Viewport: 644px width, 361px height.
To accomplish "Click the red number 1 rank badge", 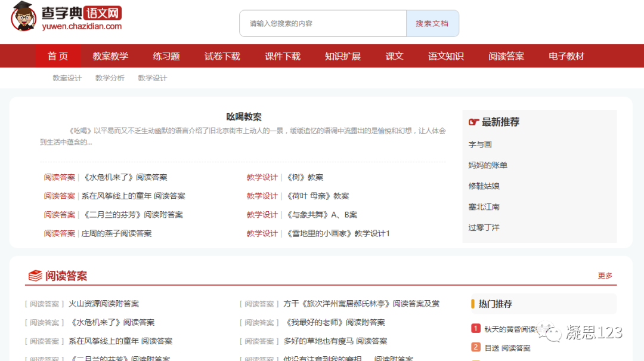I will (x=476, y=328).
